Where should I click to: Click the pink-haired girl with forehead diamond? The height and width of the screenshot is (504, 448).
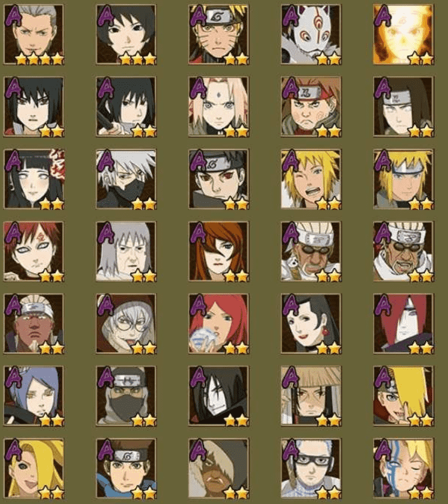coord(218,107)
